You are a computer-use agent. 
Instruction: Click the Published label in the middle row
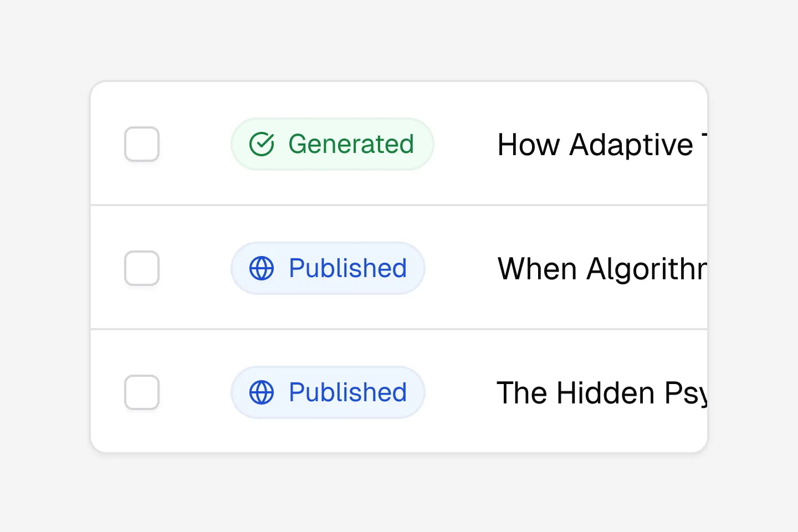(346, 268)
